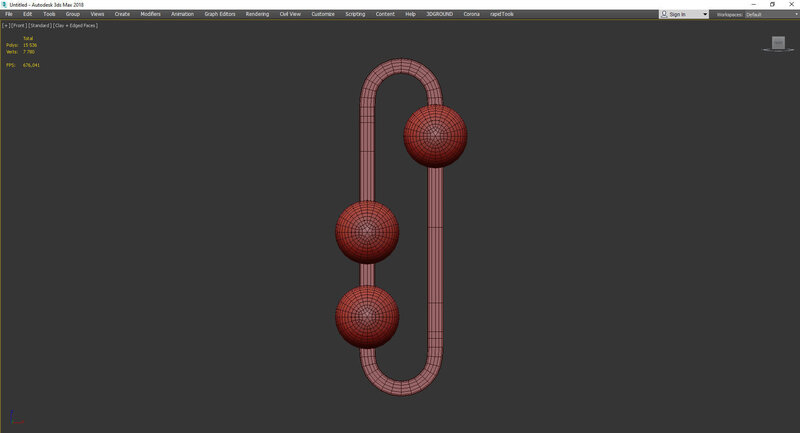Expand the Sign In dropdown arrow
This screenshot has width=800, height=433.
[705, 14]
